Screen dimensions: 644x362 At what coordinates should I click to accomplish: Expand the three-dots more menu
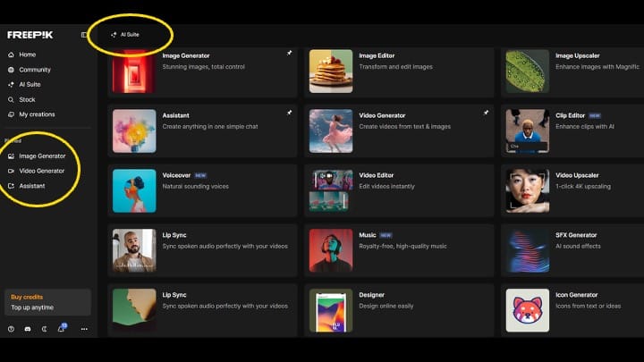84,329
